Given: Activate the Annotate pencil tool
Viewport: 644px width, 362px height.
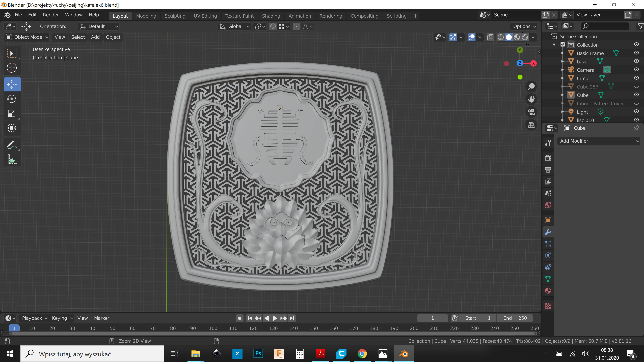Looking at the screenshot, I should coord(12,145).
